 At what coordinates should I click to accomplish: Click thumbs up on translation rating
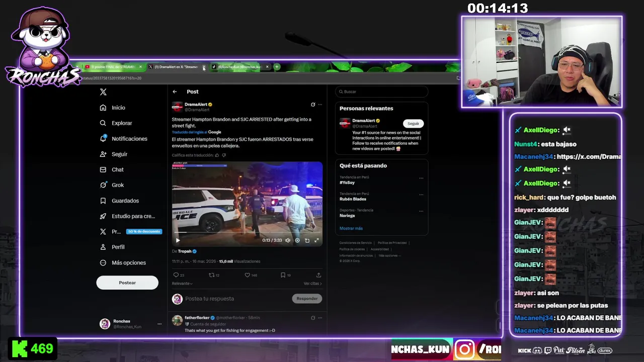(x=217, y=155)
